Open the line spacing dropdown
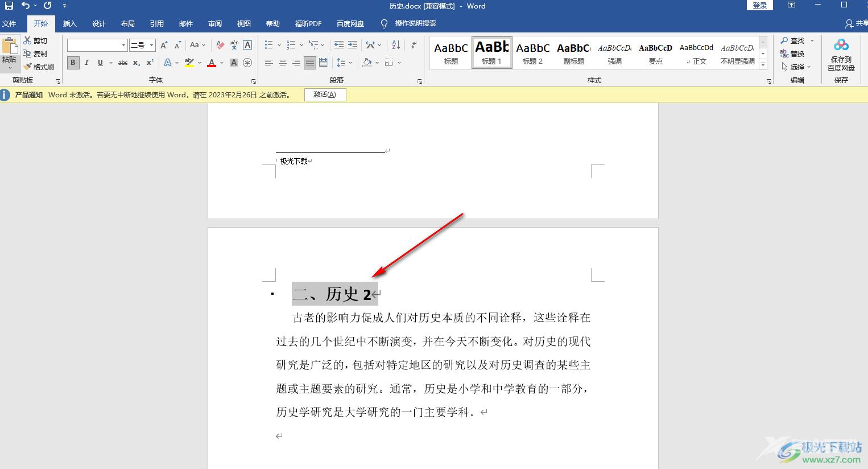Image resolution: width=868 pixels, height=469 pixels. [x=345, y=63]
